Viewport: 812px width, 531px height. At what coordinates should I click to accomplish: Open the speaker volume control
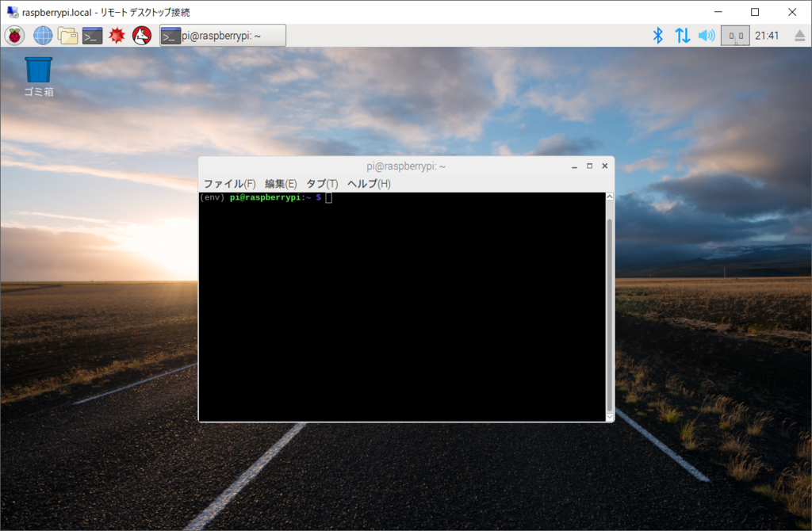(707, 35)
